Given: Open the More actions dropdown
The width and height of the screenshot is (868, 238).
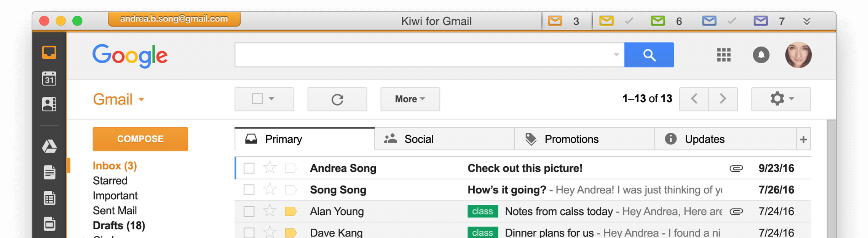Looking at the screenshot, I should coord(410,99).
